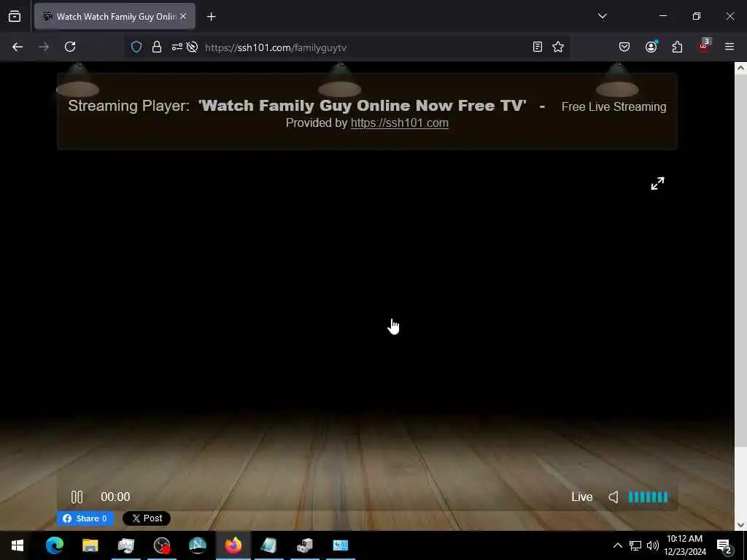Expand player to fullscreen with arrows icon
The height and width of the screenshot is (560, 747).
click(x=657, y=183)
